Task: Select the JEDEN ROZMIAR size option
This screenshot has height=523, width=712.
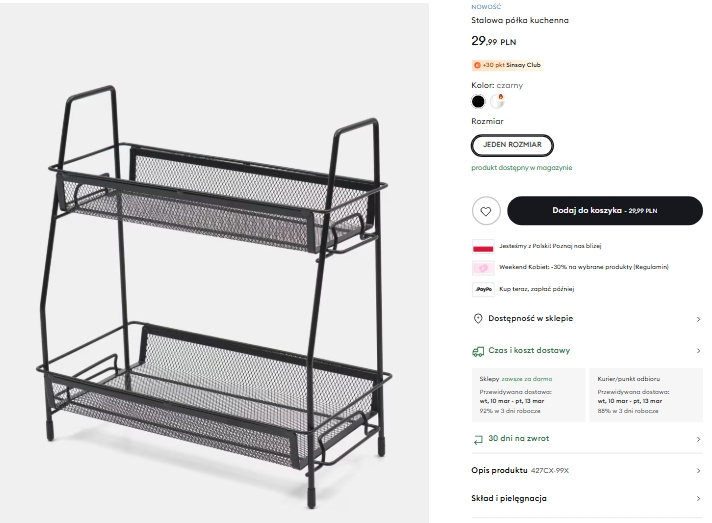Action: pyautogui.click(x=512, y=145)
